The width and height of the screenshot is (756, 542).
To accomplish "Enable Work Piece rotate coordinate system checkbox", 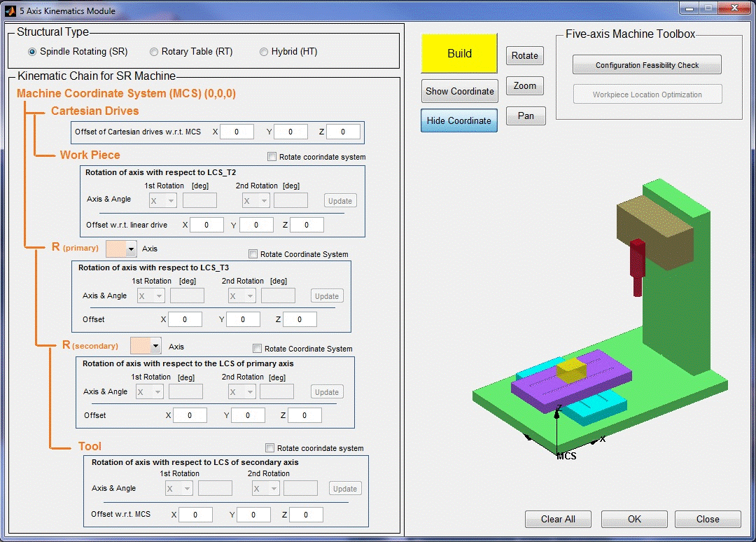I will [x=272, y=157].
